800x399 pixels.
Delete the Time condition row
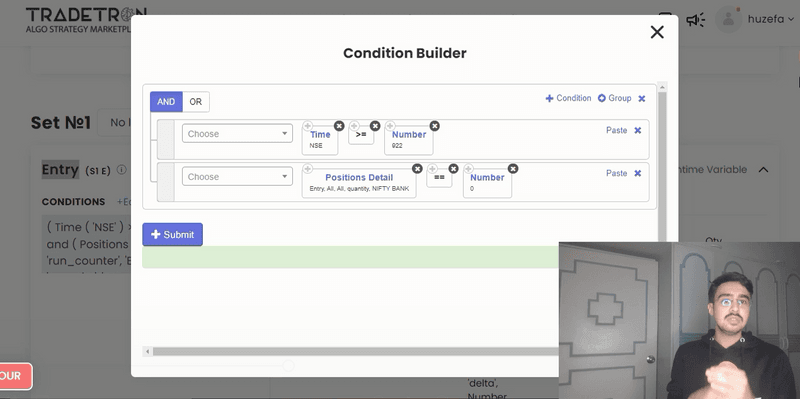638,131
